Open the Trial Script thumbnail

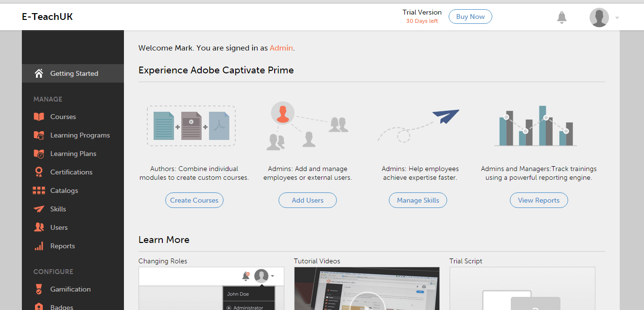coord(522,289)
